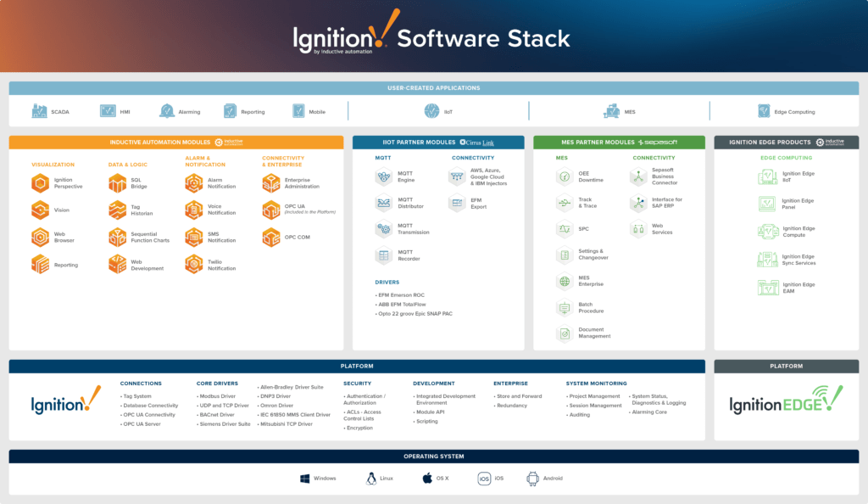
Task: Click the User-Created Applications header bar
Action: click(x=434, y=88)
